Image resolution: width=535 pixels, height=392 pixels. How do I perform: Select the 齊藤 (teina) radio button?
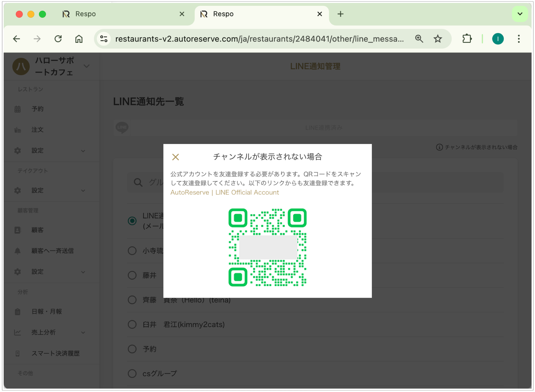(132, 300)
